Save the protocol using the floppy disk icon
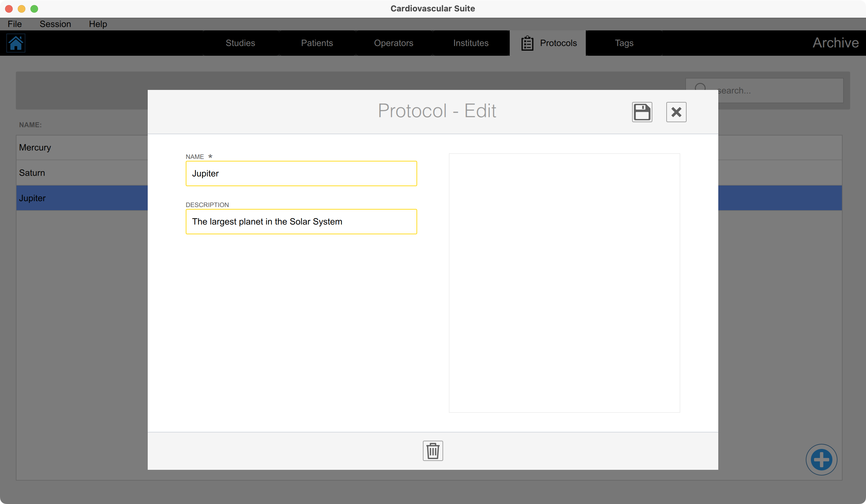The width and height of the screenshot is (866, 504). (642, 112)
